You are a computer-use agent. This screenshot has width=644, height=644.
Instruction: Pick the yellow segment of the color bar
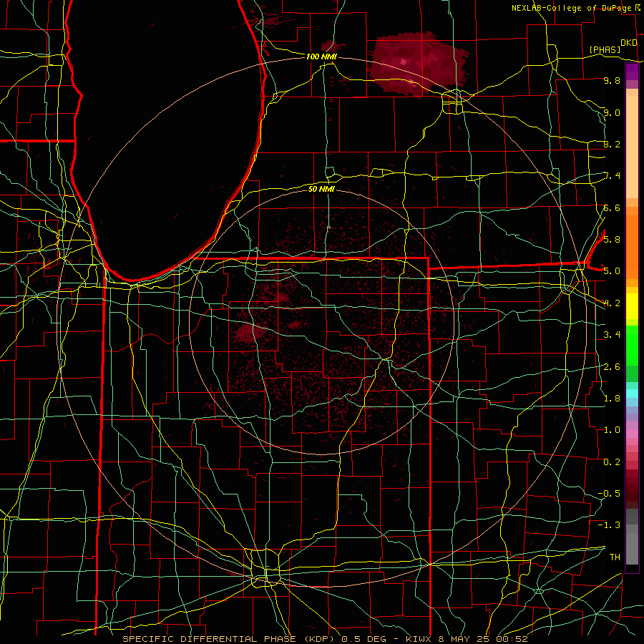pos(632,306)
